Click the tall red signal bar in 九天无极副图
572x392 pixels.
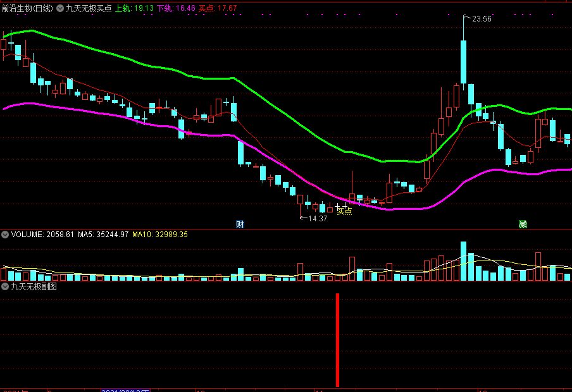tap(337, 340)
